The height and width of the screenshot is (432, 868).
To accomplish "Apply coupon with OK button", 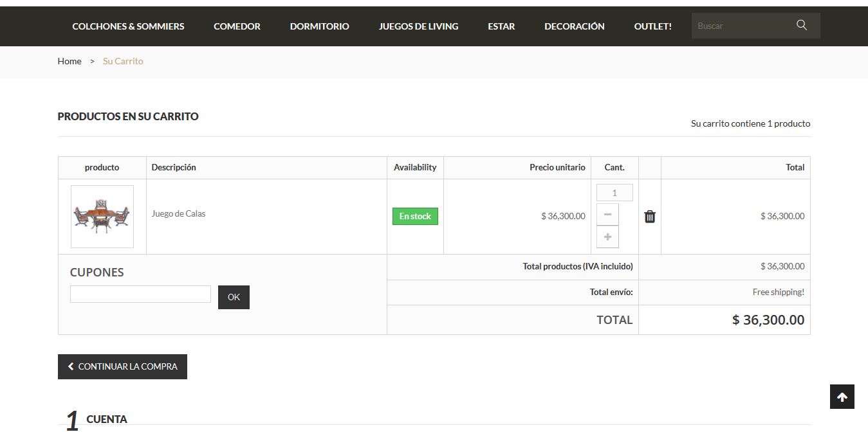I will (234, 297).
